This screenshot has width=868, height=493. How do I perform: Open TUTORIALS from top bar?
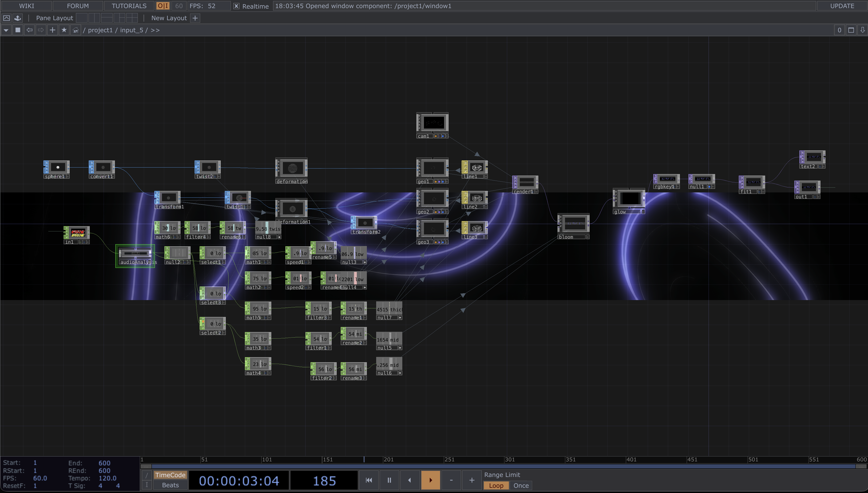(129, 6)
